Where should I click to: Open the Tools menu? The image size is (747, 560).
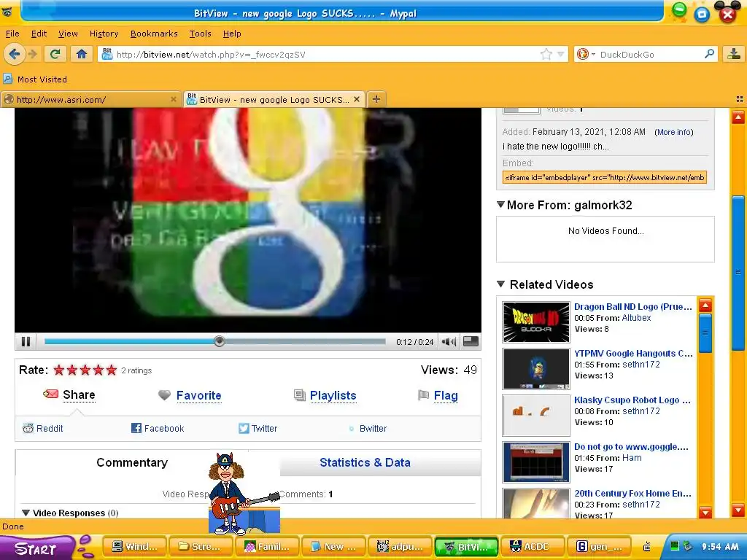(200, 34)
